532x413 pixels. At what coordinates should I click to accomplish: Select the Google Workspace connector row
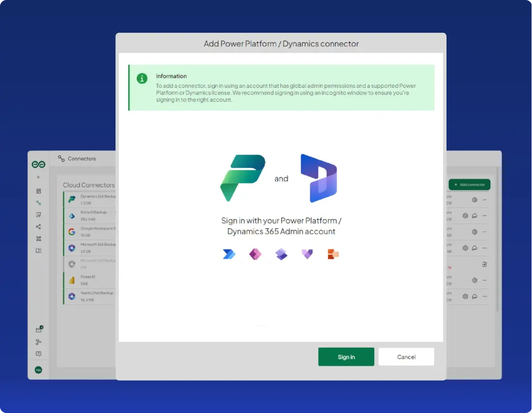tap(90, 232)
